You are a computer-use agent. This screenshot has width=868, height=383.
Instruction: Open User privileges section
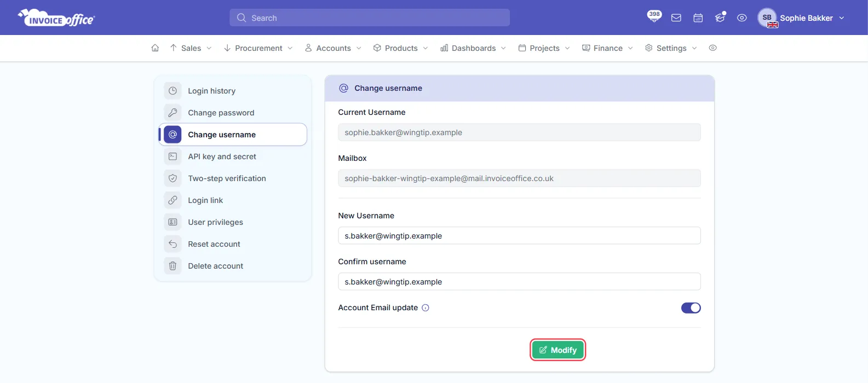click(233, 222)
